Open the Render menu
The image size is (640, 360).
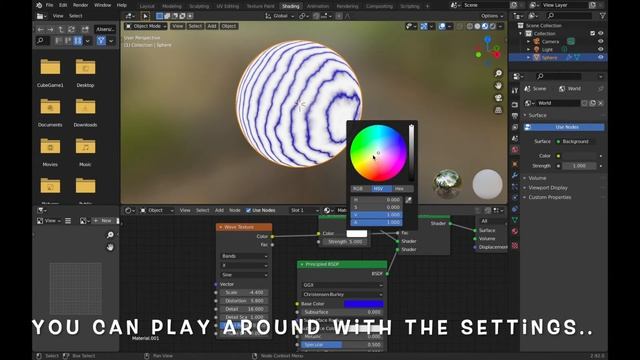(80, 5)
